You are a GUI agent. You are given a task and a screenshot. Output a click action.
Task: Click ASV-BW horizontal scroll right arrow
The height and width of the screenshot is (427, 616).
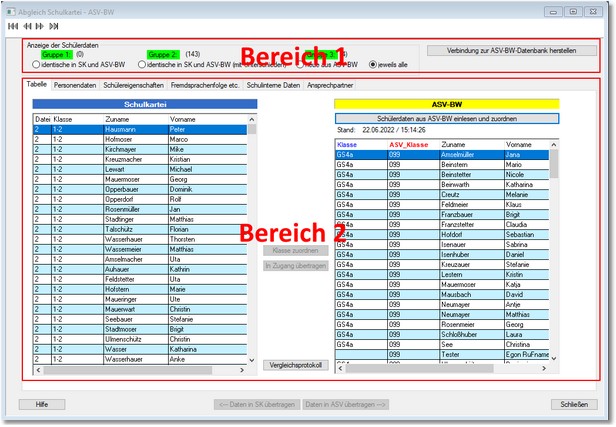pos(544,368)
